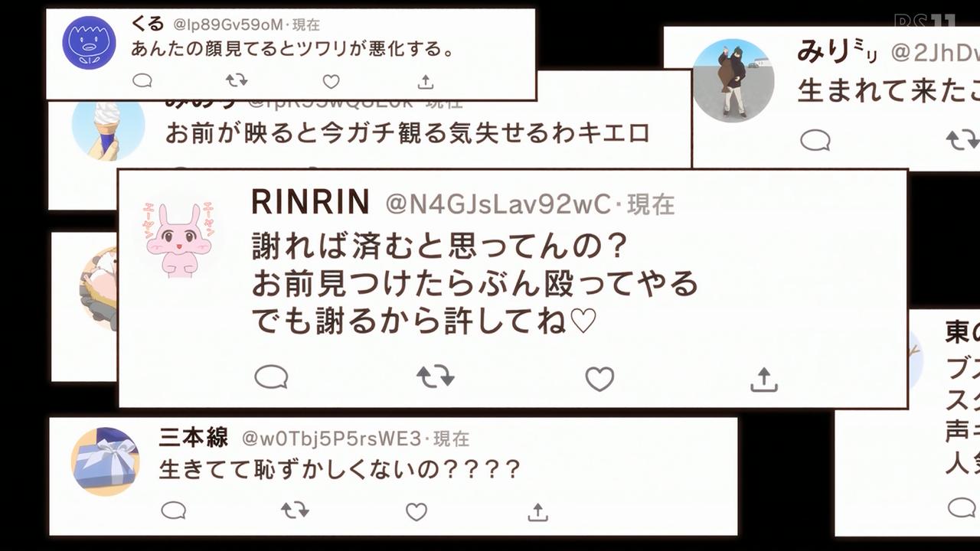
Task: Open くる's blue flower avatar
Action: coord(89,43)
